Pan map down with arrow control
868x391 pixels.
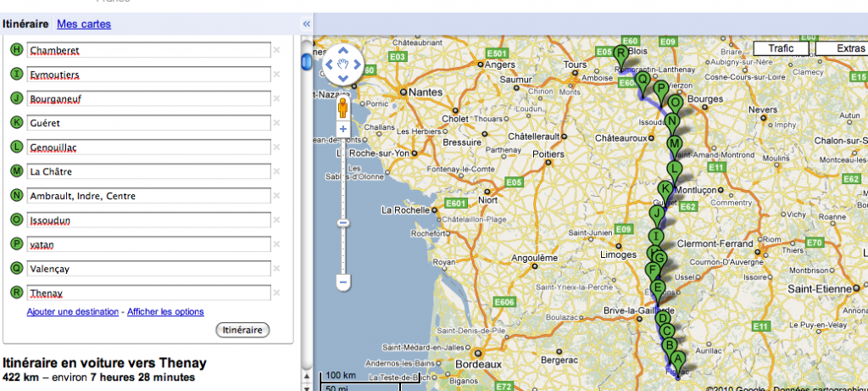click(342, 78)
